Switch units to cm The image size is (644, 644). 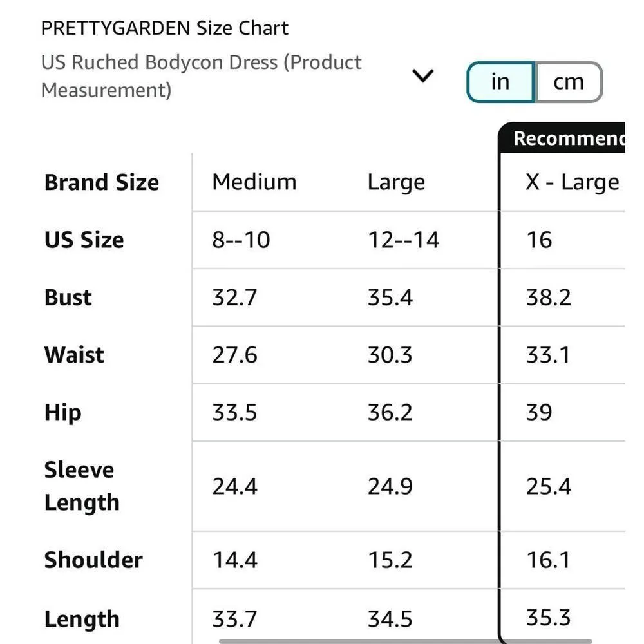[569, 82]
